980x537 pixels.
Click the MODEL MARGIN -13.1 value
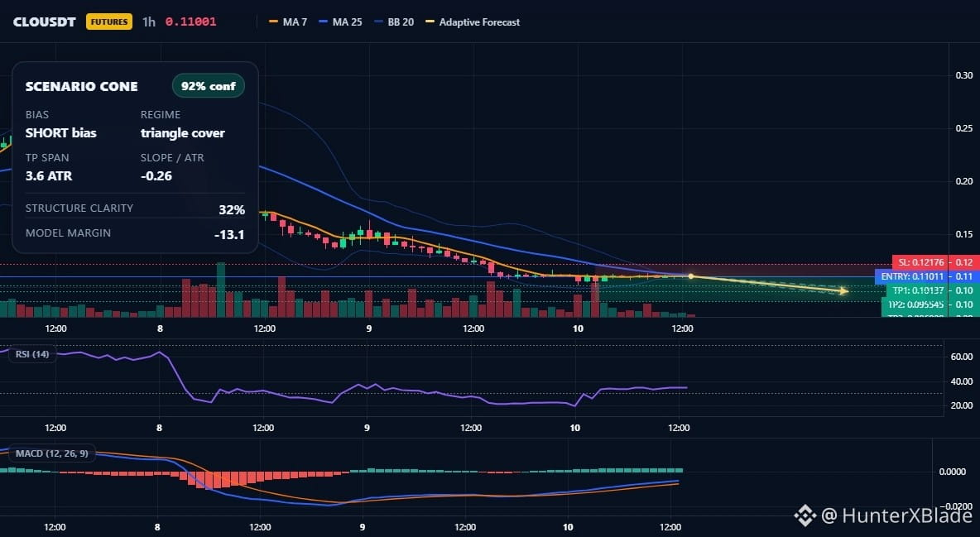coord(229,235)
